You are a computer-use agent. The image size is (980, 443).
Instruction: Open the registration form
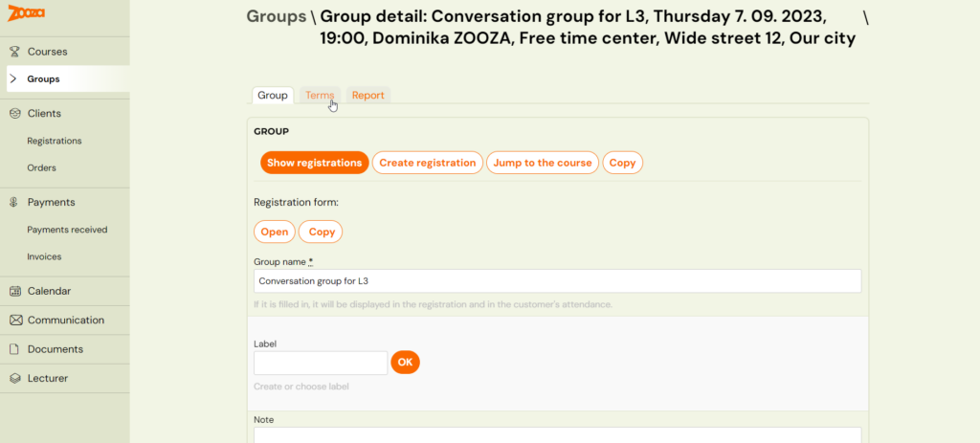pyautogui.click(x=274, y=232)
